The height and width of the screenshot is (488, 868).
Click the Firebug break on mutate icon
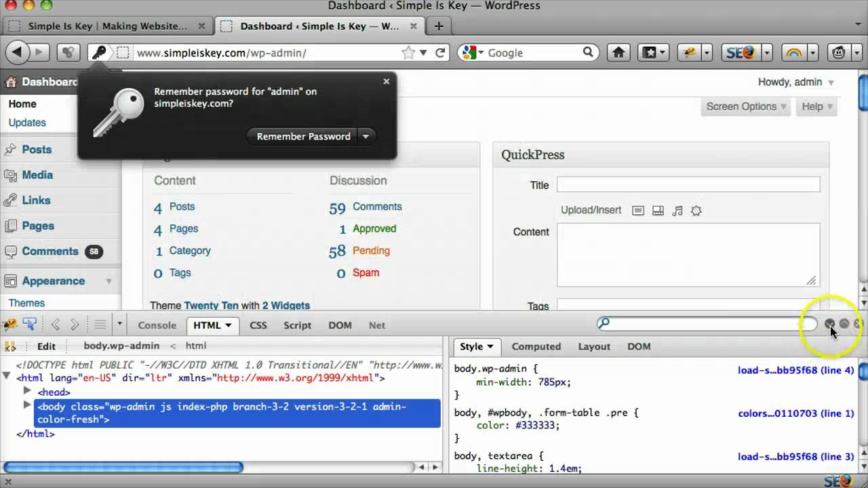coord(10,346)
